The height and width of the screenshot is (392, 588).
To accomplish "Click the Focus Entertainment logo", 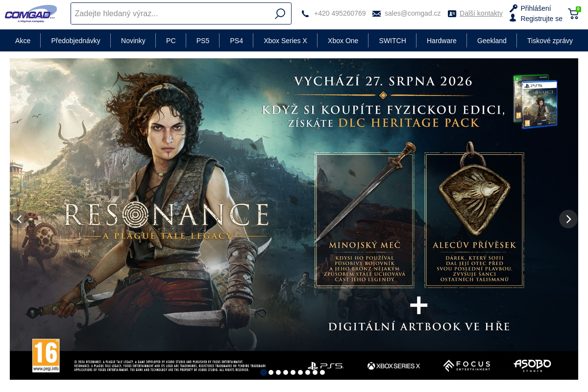I will tap(466, 366).
